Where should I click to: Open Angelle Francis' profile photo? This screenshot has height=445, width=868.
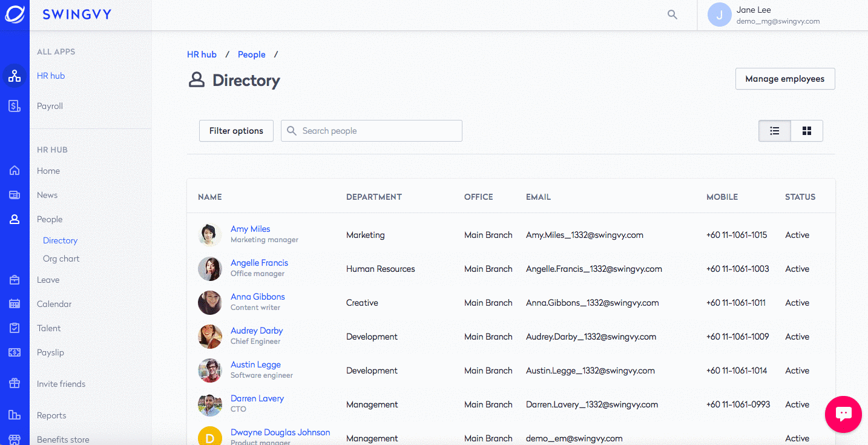(210, 268)
